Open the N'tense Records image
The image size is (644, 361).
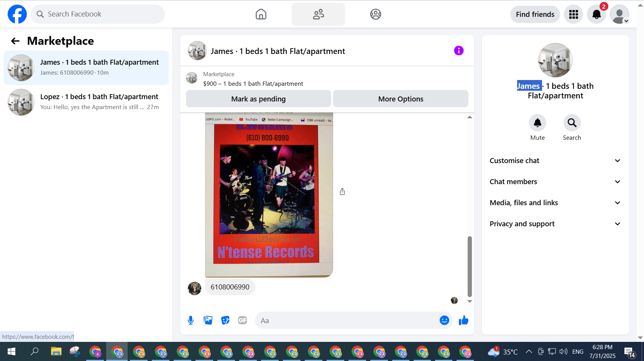click(x=269, y=195)
